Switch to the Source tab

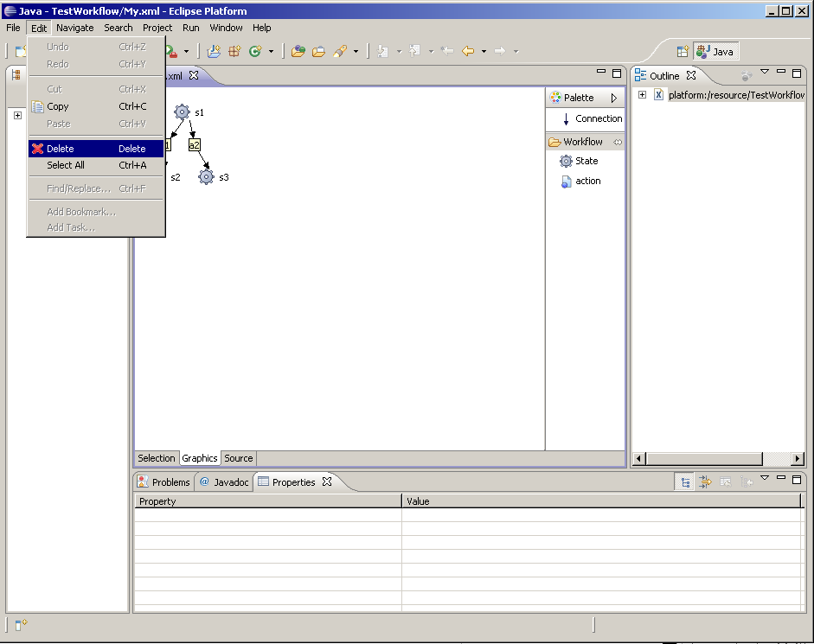[239, 458]
